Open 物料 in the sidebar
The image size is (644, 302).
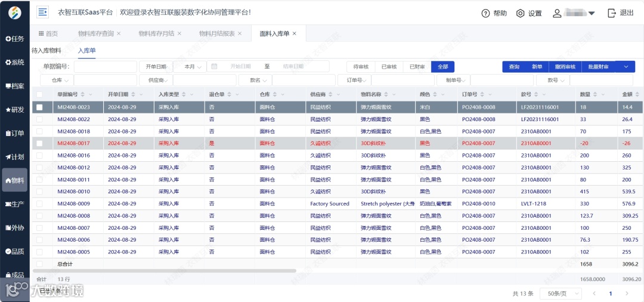point(15,180)
